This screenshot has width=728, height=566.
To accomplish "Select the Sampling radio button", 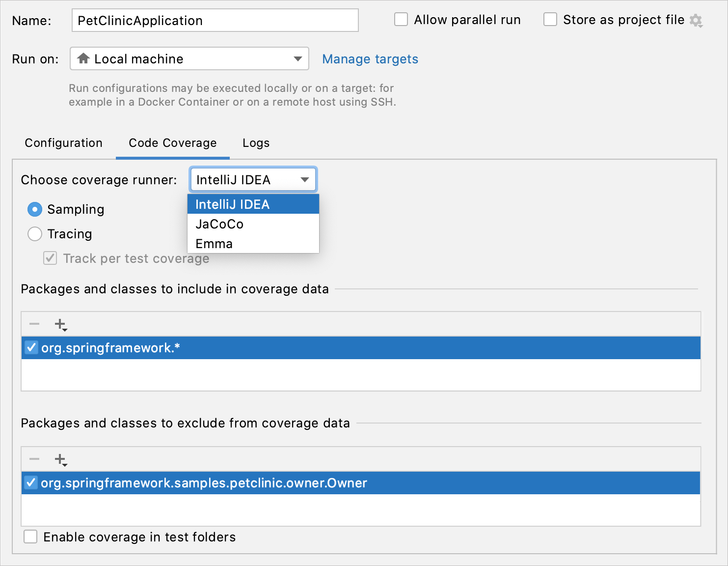I will click(34, 209).
